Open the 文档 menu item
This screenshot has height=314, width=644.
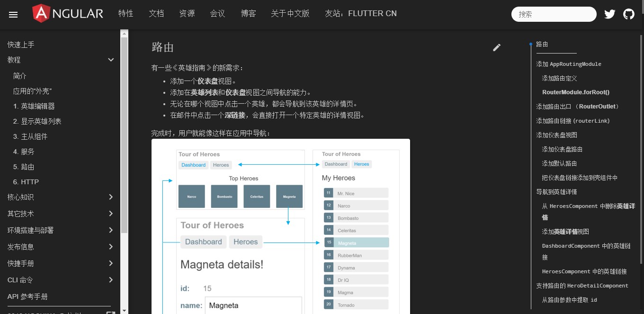pos(156,14)
